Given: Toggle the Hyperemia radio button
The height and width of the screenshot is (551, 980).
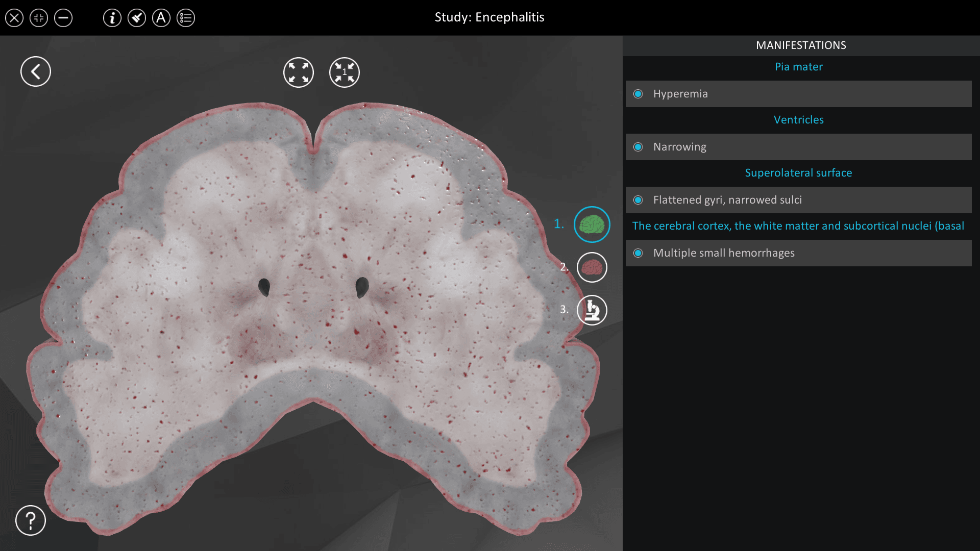Looking at the screenshot, I should [x=638, y=94].
